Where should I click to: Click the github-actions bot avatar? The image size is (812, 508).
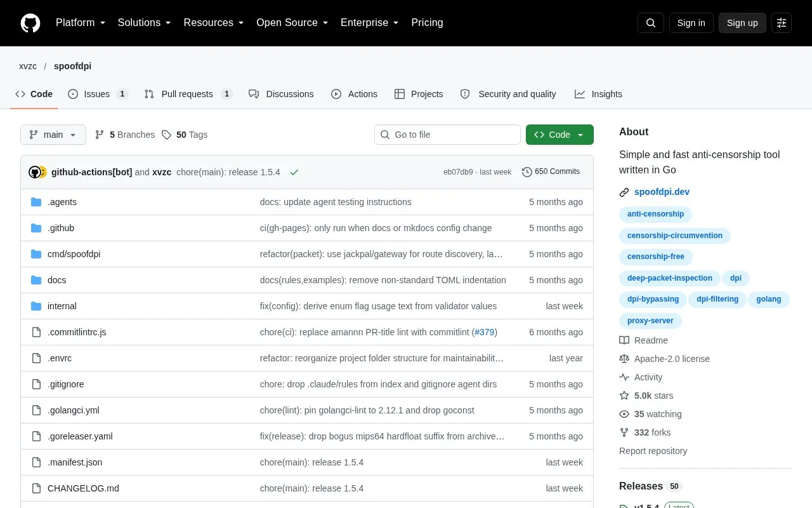tap(35, 172)
